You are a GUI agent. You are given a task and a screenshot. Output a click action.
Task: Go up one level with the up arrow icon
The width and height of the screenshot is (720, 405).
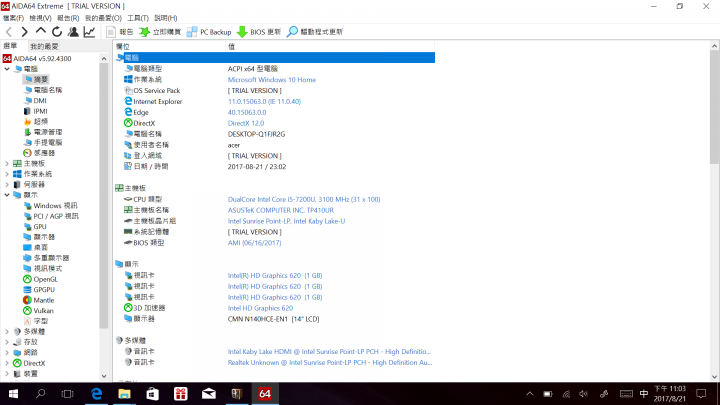coord(40,31)
